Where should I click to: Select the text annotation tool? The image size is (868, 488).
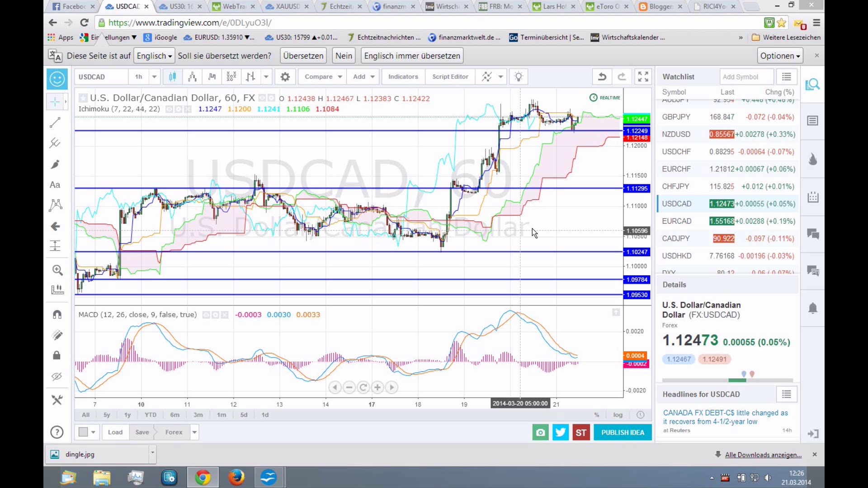55,185
